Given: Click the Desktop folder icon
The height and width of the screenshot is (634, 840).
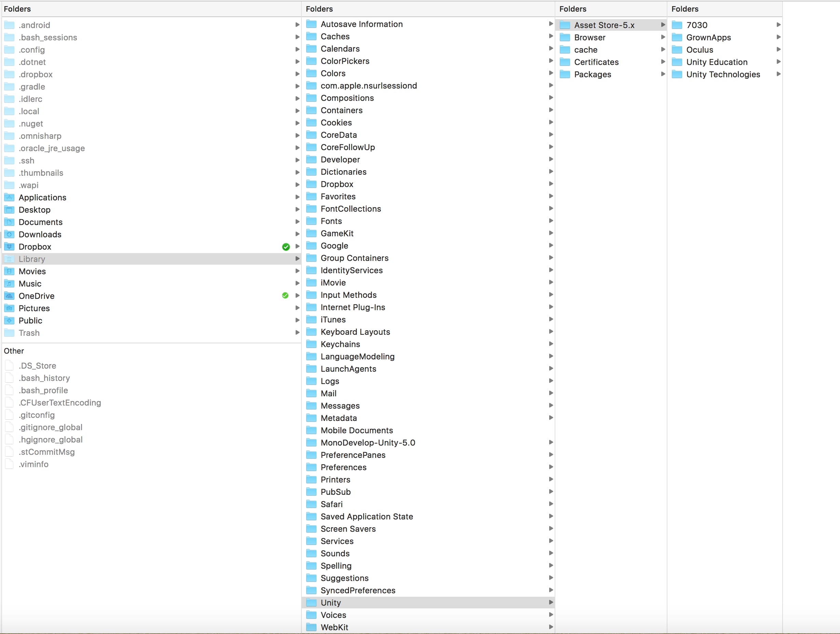Looking at the screenshot, I should coord(9,209).
